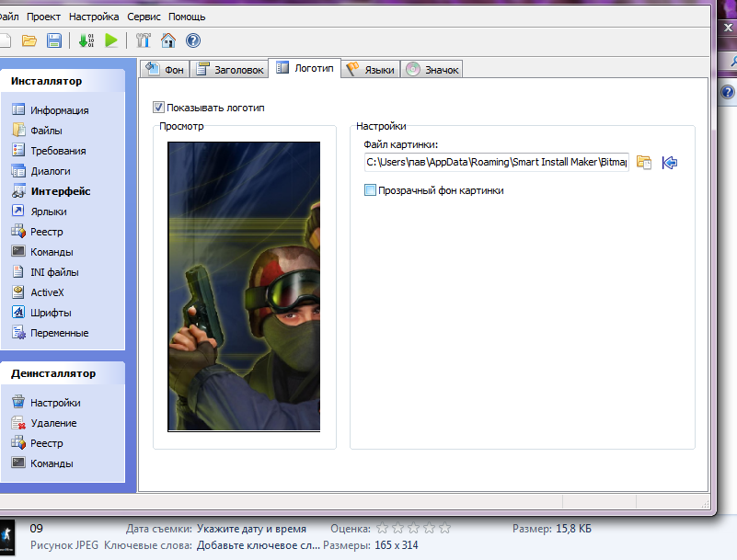Image resolution: width=737 pixels, height=560 pixels.
Task: Click the Инсталлятор panel header
Action: [x=63, y=81]
